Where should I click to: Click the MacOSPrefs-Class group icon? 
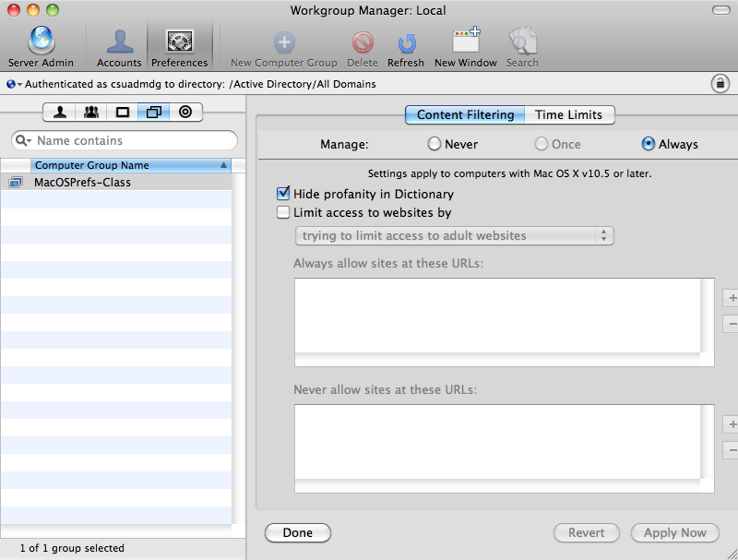(x=16, y=182)
